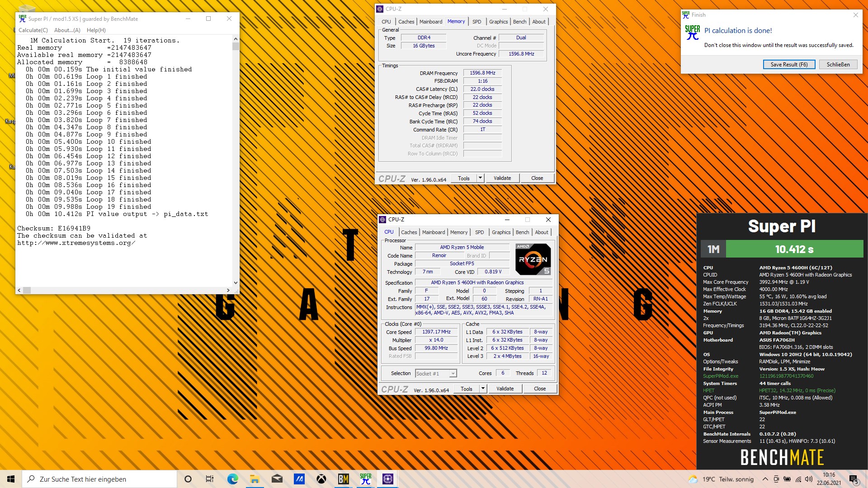Click Schließen button in Finish dialog
Viewport: 868px width, 488px height.
tap(838, 65)
